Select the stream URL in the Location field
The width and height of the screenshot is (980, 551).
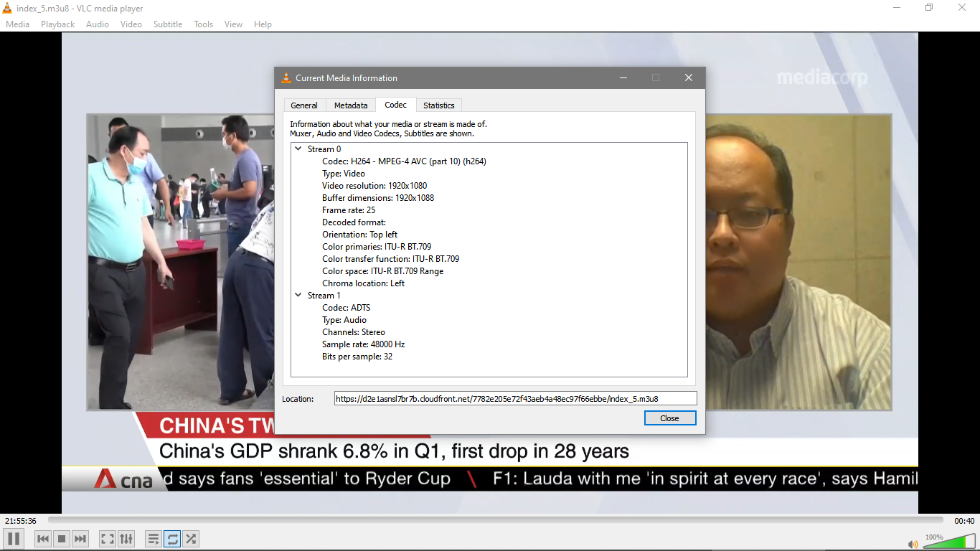(x=514, y=397)
